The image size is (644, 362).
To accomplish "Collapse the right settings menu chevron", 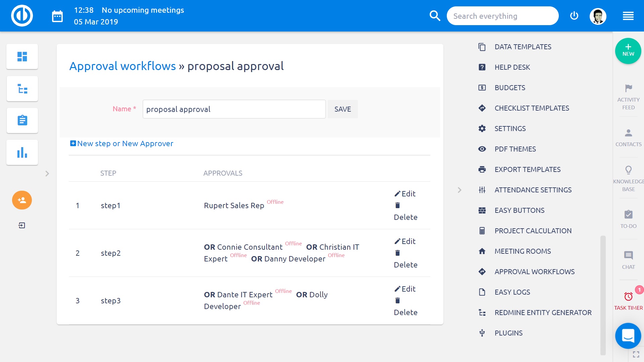I will (x=459, y=190).
